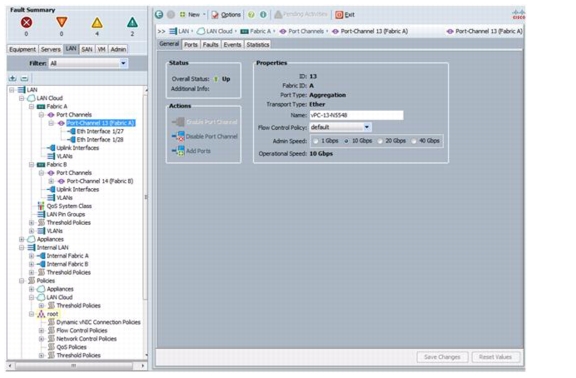Click the expand all tree icon

tap(13, 78)
